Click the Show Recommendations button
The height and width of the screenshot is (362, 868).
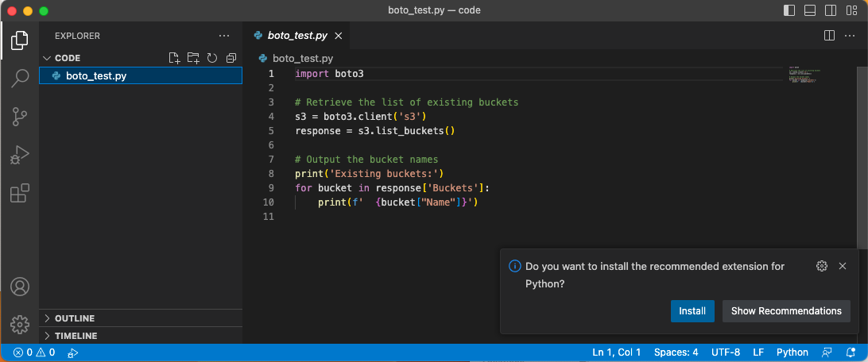[x=786, y=311]
